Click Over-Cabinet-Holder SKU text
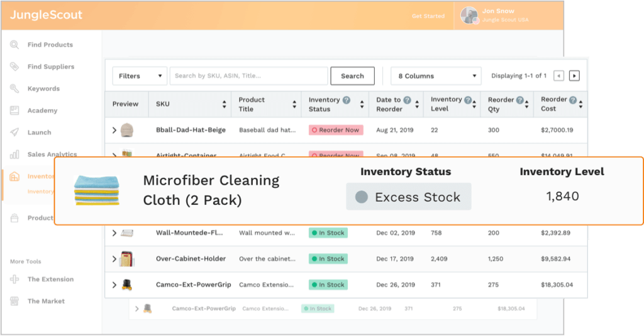644x336 pixels. click(x=191, y=259)
